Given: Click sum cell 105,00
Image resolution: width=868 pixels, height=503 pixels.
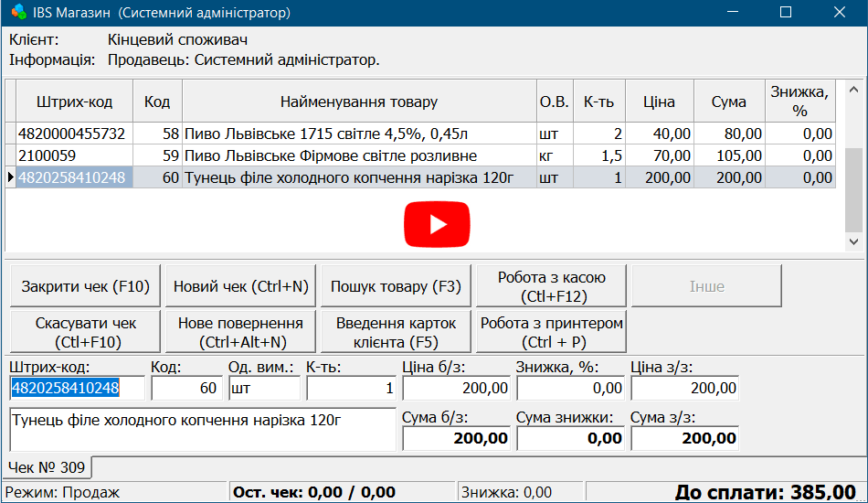Looking at the screenshot, I should 729,155.
